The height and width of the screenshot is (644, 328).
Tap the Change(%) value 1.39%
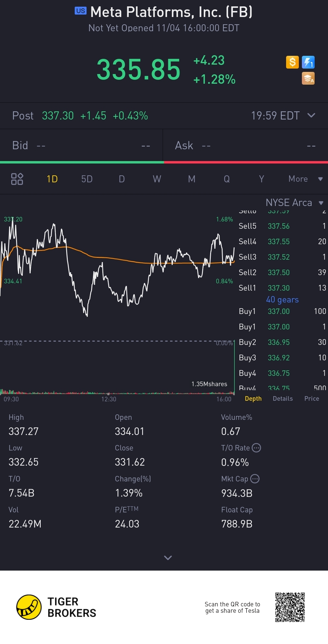pyautogui.click(x=129, y=493)
